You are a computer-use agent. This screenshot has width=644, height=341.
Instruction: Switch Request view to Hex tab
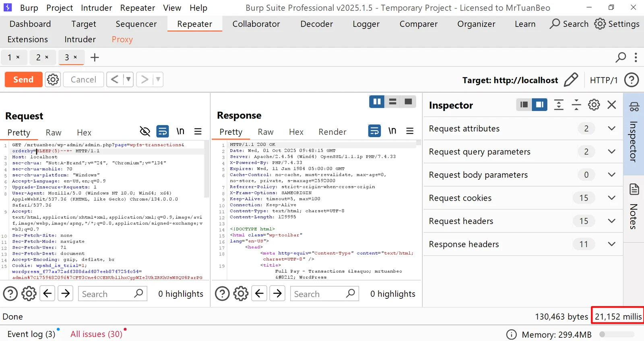click(x=84, y=133)
